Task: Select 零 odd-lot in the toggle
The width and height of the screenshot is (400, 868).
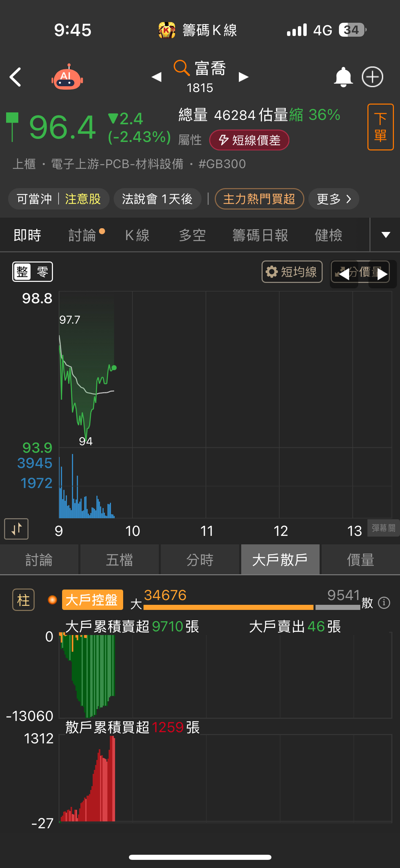Action: 42,272
